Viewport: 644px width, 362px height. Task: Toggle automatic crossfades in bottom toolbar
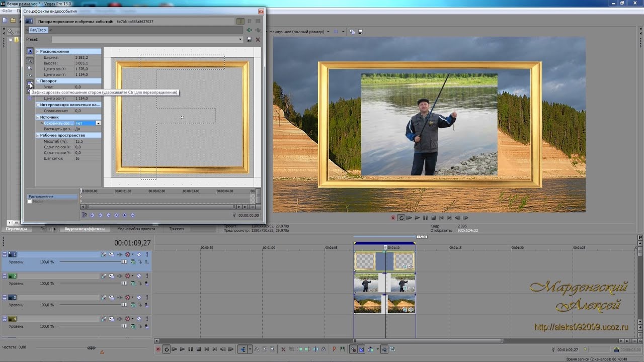pyautogui.click(x=361, y=349)
